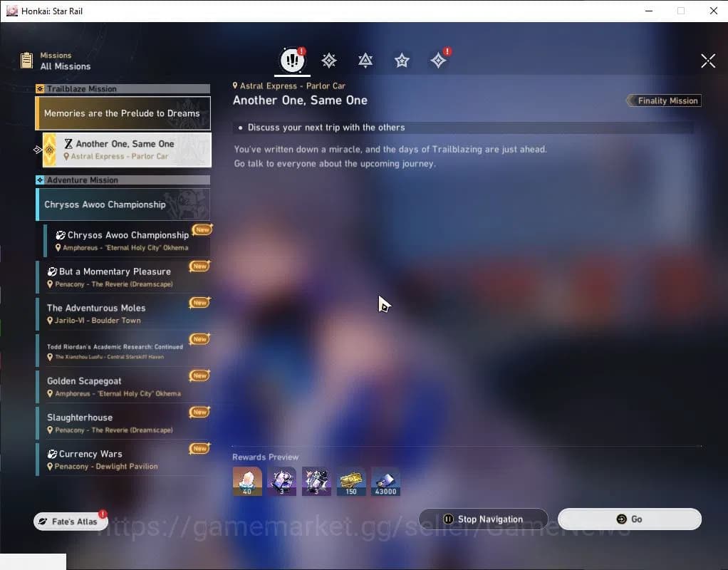
Task: Switch to the Trailblaze mission filter tab
Action: (x=328, y=61)
